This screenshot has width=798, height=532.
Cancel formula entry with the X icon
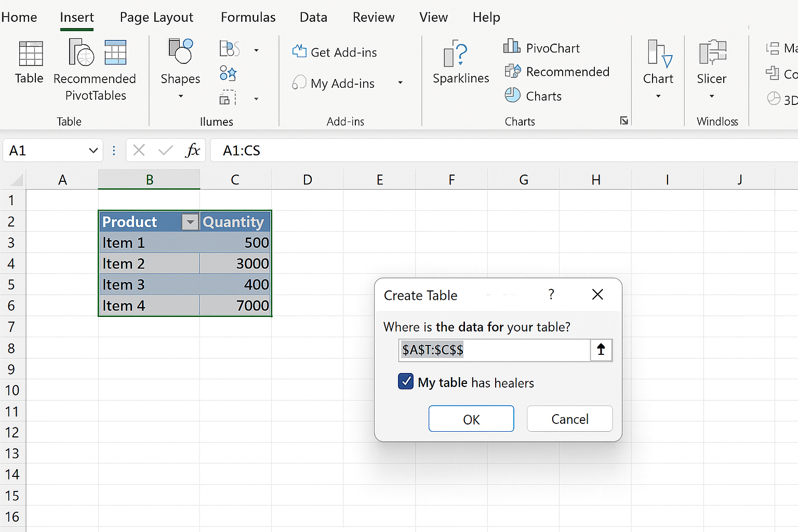(x=139, y=151)
